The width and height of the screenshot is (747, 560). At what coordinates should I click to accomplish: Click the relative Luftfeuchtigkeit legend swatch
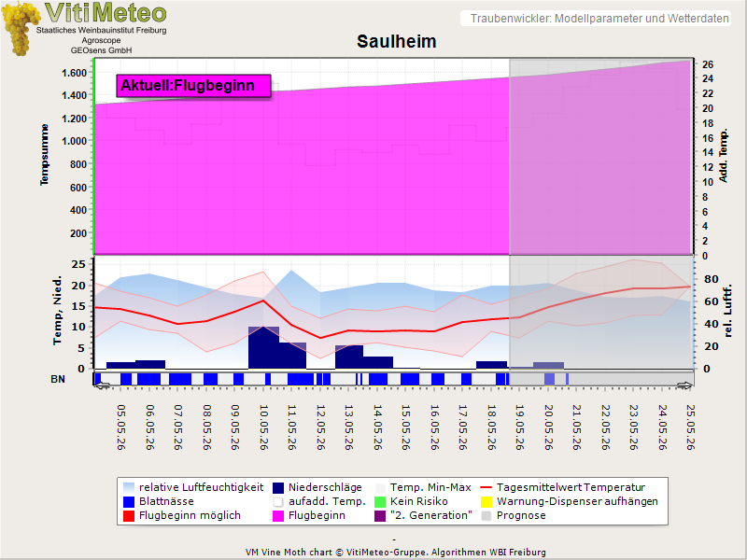point(129,487)
